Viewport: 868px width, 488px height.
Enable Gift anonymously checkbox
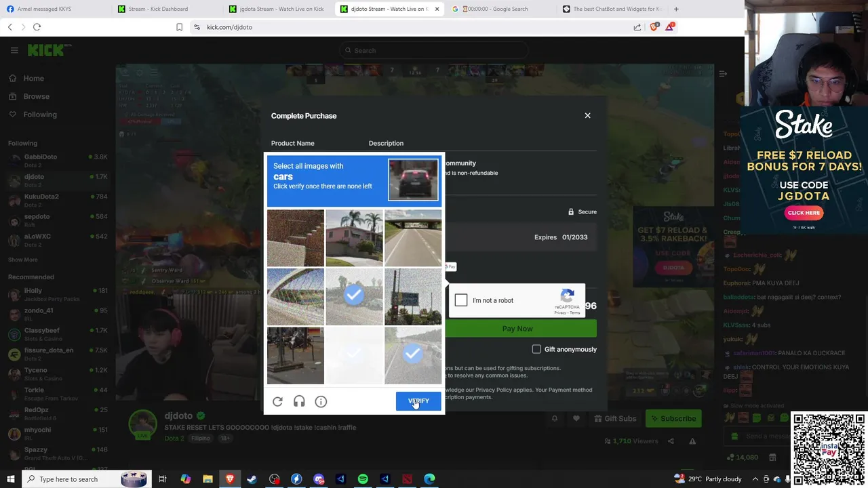[x=536, y=349]
